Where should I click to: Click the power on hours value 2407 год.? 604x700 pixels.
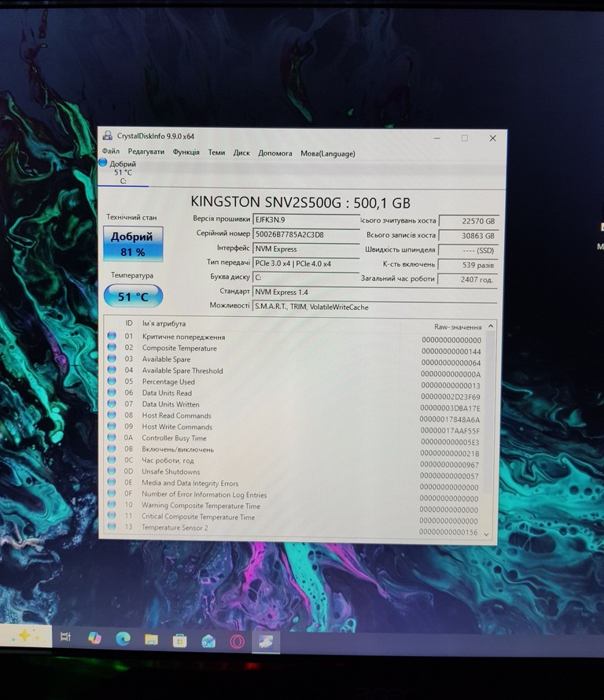click(467, 280)
